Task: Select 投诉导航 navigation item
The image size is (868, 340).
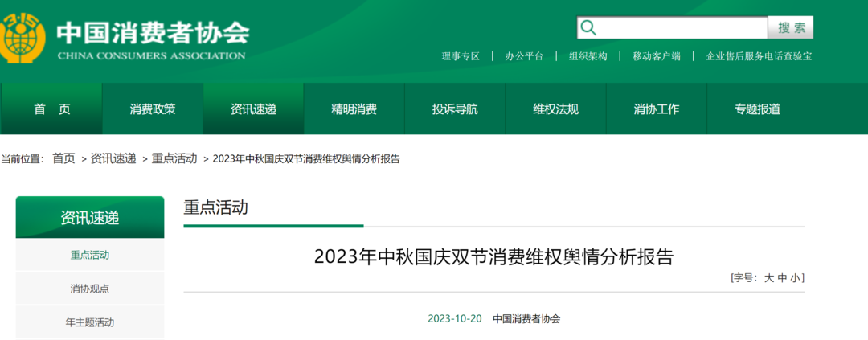Action: tap(455, 109)
